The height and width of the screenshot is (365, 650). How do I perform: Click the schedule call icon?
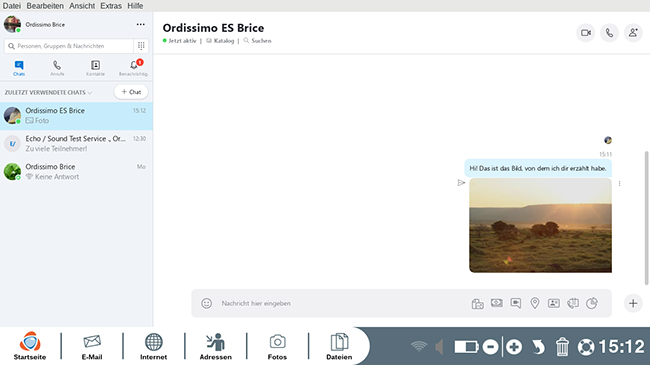pos(573,303)
